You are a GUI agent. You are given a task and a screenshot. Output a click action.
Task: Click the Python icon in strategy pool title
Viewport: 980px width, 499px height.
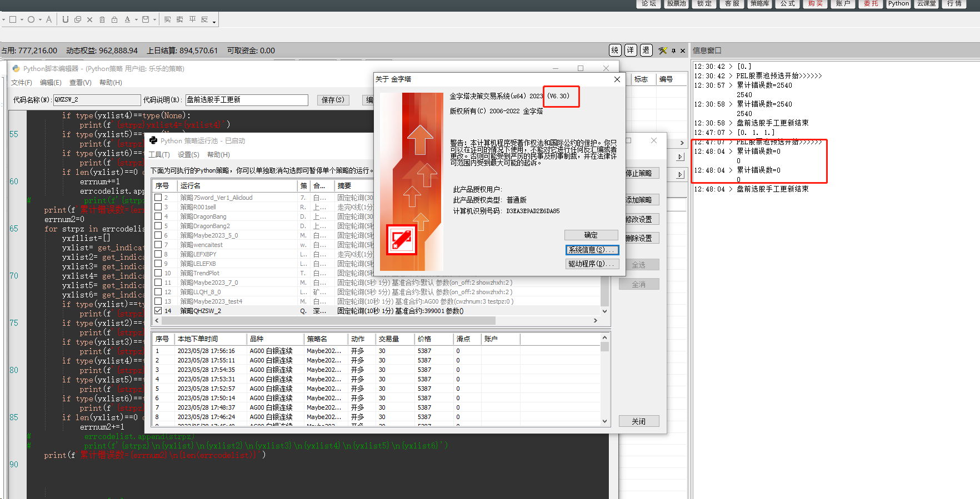point(154,140)
